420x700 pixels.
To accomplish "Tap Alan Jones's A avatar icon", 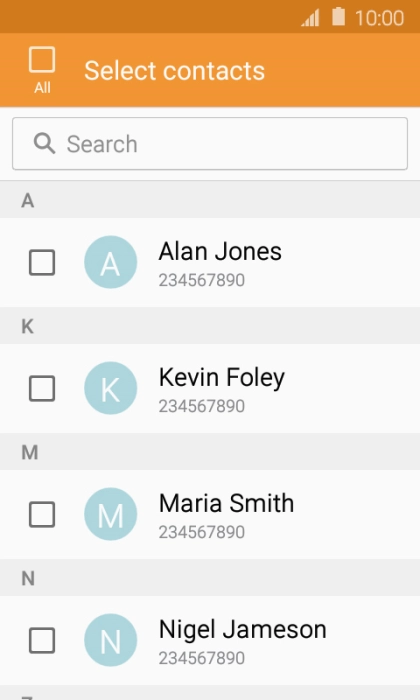I will click(111, 262).
